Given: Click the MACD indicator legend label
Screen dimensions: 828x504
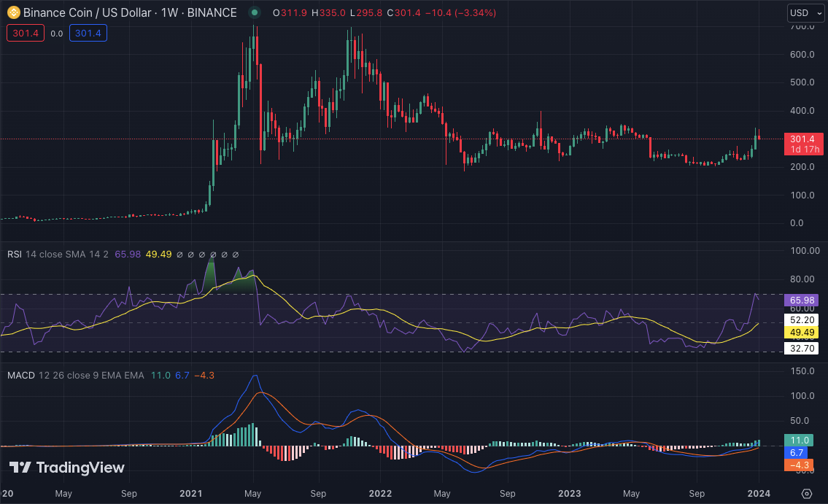Looking at the screenshot, I should tap(22, 375).
